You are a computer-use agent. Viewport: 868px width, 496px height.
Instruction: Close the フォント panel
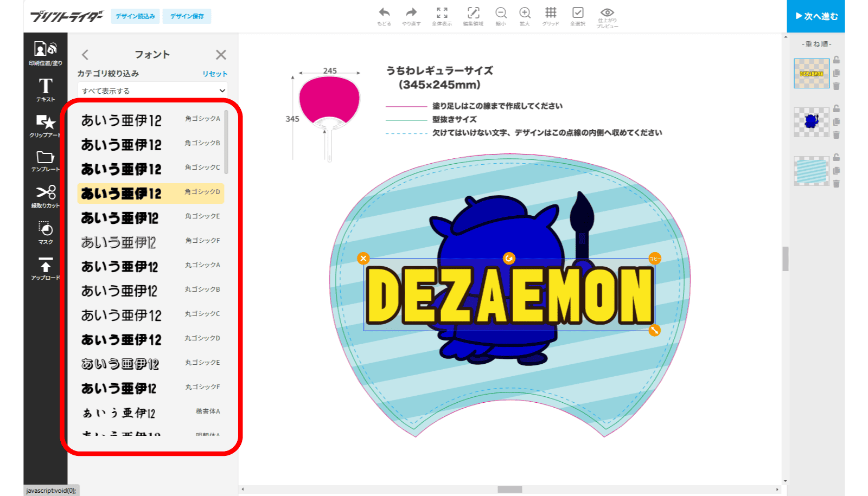point(221,55)
